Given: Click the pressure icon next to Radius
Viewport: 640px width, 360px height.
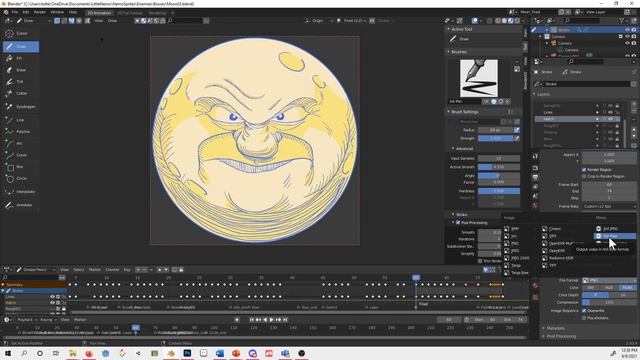Looking at the screenshot, I should coord(517,130).
